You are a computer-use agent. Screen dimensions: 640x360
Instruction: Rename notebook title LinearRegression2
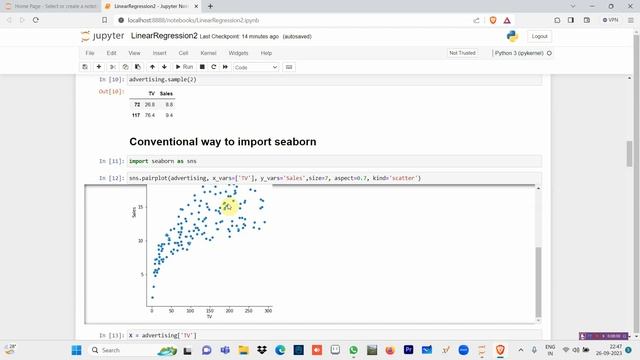pyautogui.click(x=164, y=36)
